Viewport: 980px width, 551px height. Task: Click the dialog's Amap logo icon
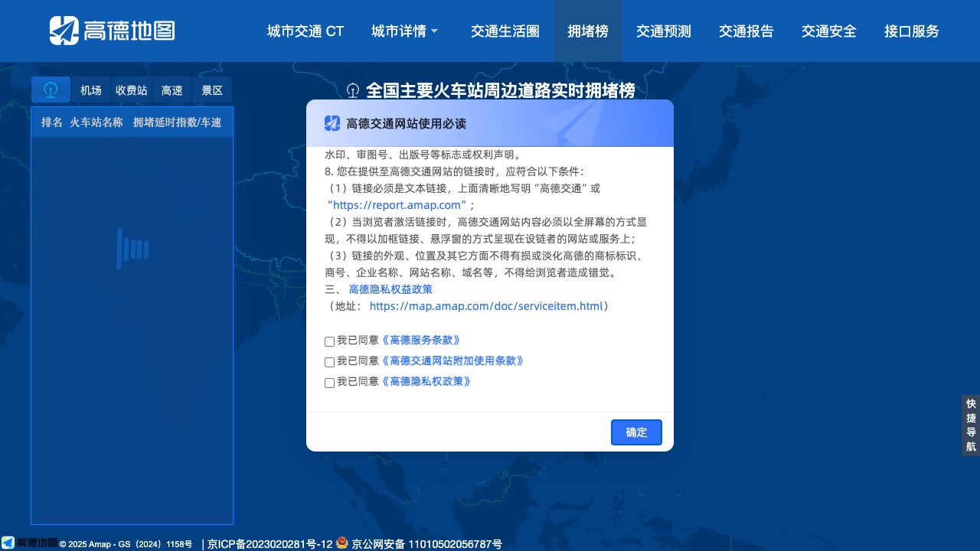(x=332, y=123)
